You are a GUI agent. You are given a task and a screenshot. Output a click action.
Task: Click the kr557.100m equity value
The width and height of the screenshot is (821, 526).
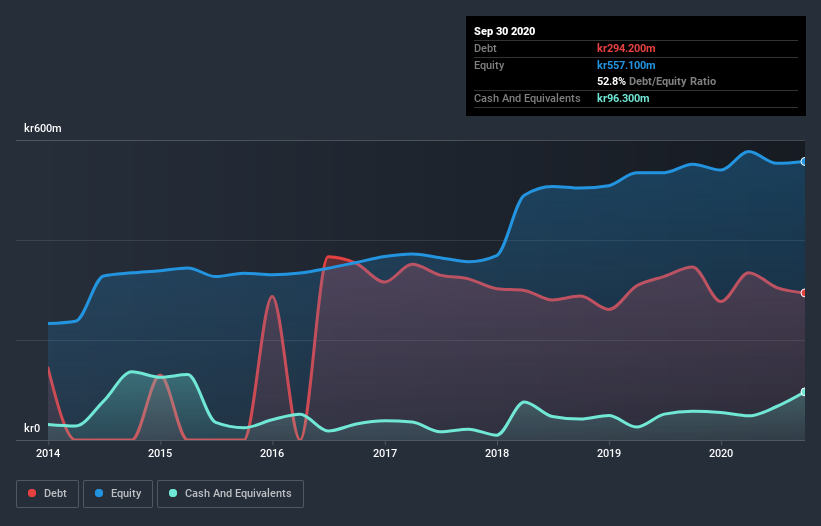point(626,65)
